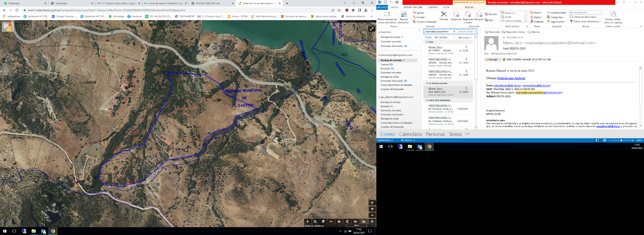
Task: Open the Más dropdown in Responder group
Action: (x=490, y=20)
